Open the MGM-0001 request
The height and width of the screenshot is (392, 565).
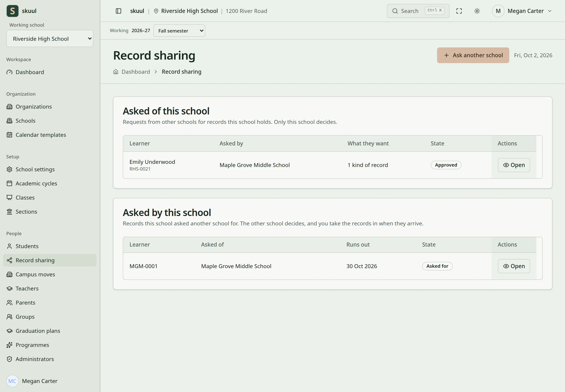tap(514, 266)
